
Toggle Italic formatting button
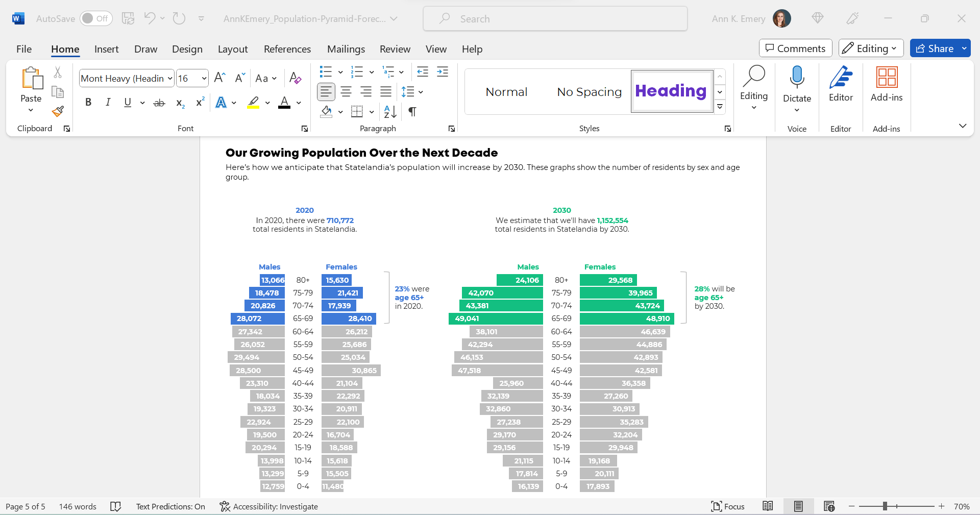108,102
